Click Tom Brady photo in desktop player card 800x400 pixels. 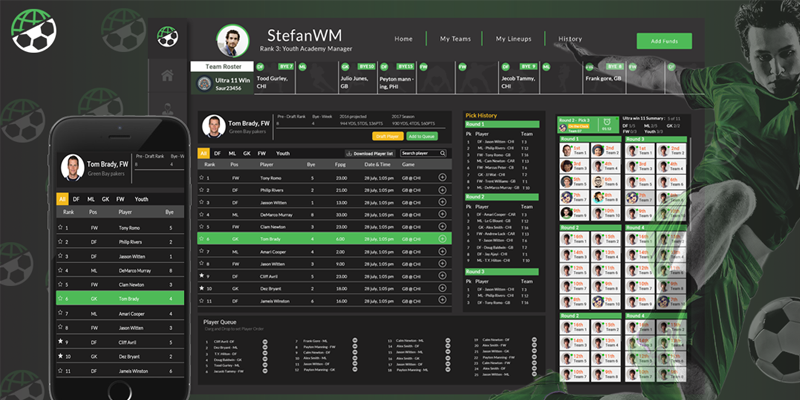click(x=214, y=126)
